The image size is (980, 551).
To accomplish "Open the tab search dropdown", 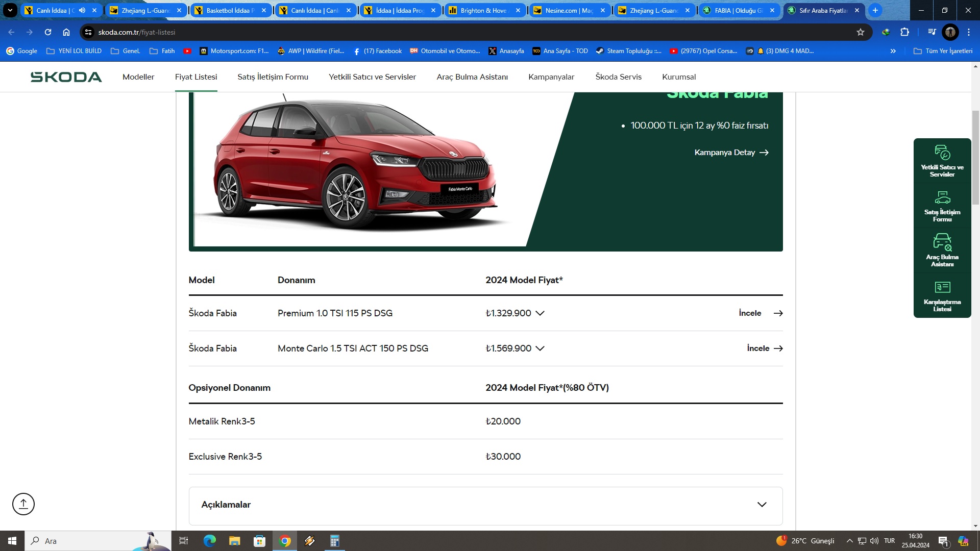I will [10, 10].
